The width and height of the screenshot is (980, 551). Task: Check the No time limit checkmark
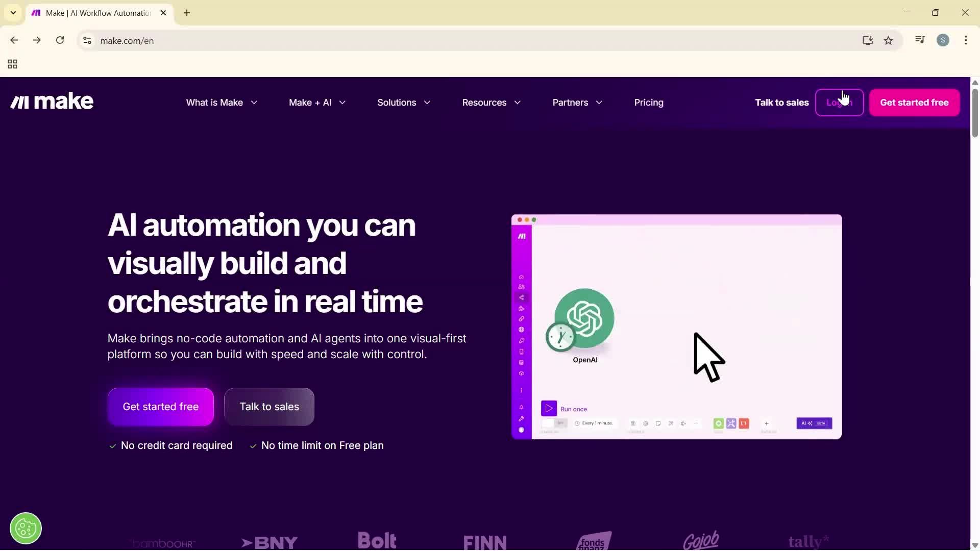pos(253,446)
